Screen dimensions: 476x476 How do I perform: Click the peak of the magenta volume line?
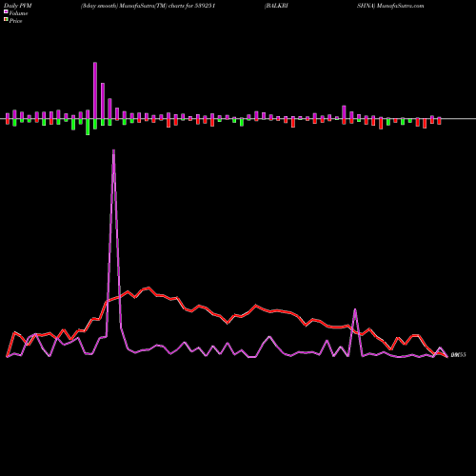[113, 150]
